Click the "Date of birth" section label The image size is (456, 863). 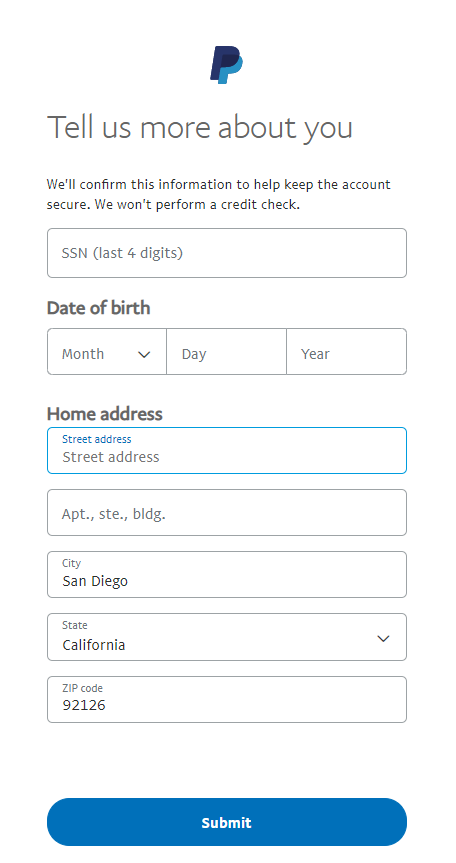tap(98, 308)
